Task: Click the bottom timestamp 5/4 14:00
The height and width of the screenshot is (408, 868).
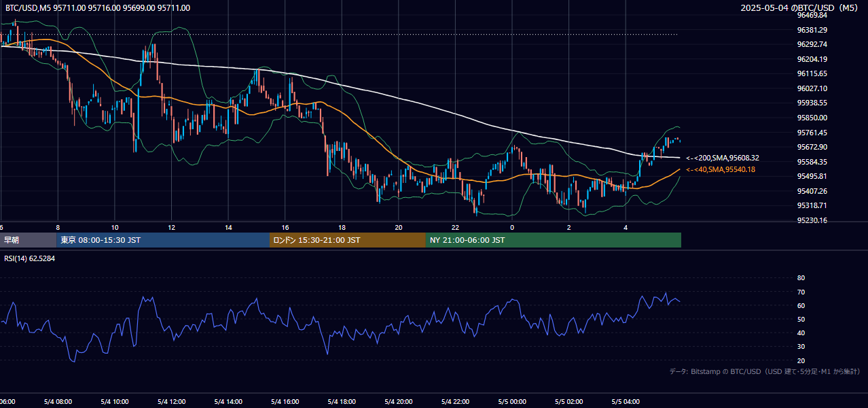Action: click(228, 402)
